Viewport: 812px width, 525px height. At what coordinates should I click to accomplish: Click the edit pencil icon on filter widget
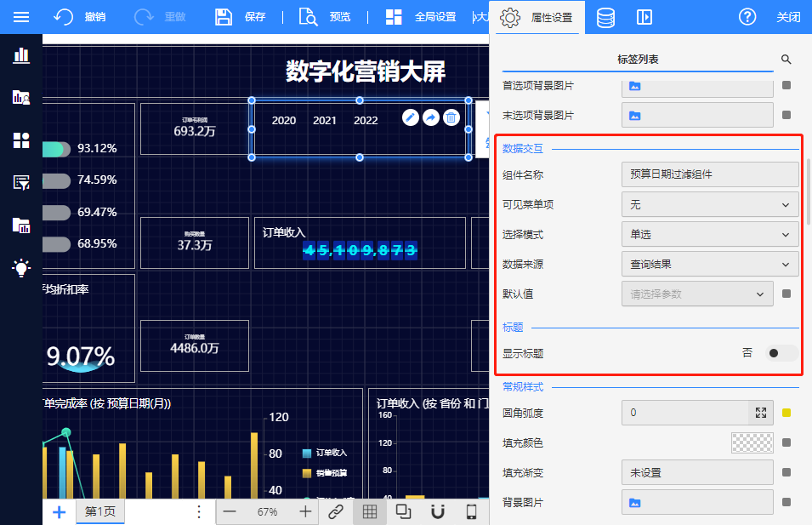[x=411, y=118]
